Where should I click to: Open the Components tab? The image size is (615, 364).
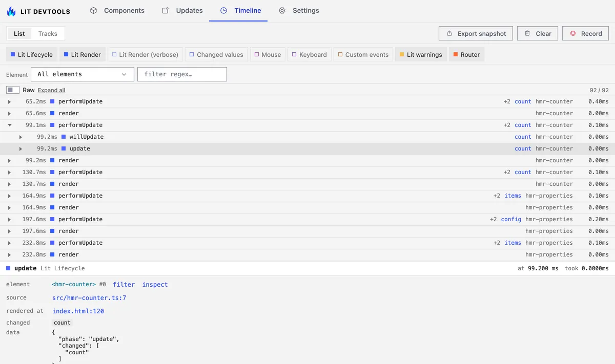pos(117,10)
